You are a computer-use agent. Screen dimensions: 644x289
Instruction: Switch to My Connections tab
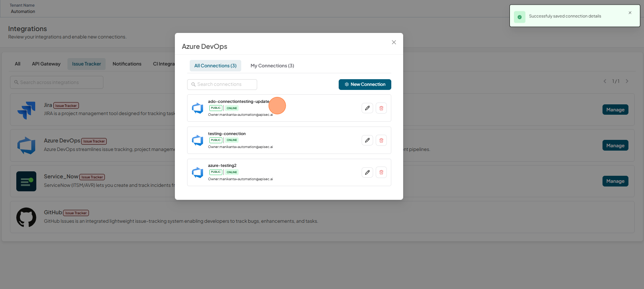(x=272, y=65)
